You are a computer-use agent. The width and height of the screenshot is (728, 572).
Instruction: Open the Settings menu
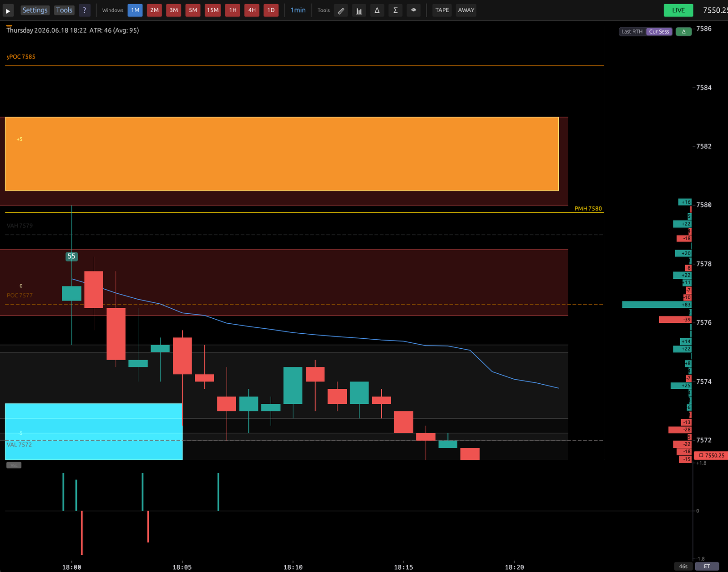pos(35,10)
